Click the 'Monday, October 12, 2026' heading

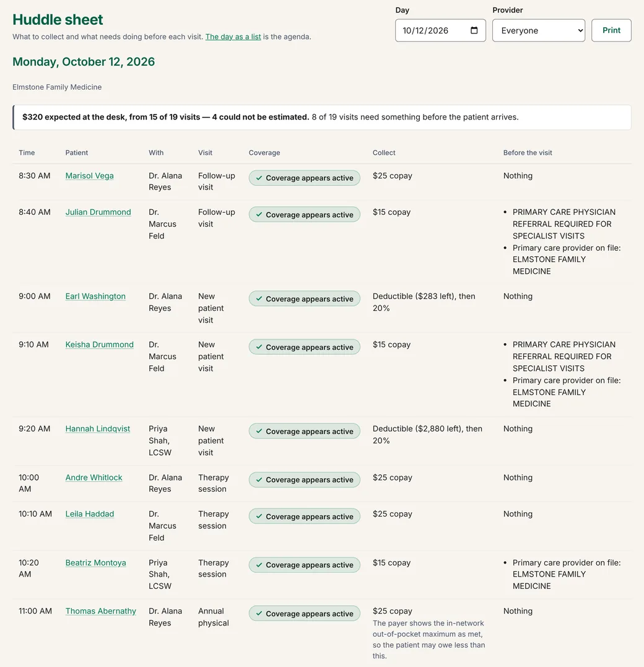click(84, 62)
